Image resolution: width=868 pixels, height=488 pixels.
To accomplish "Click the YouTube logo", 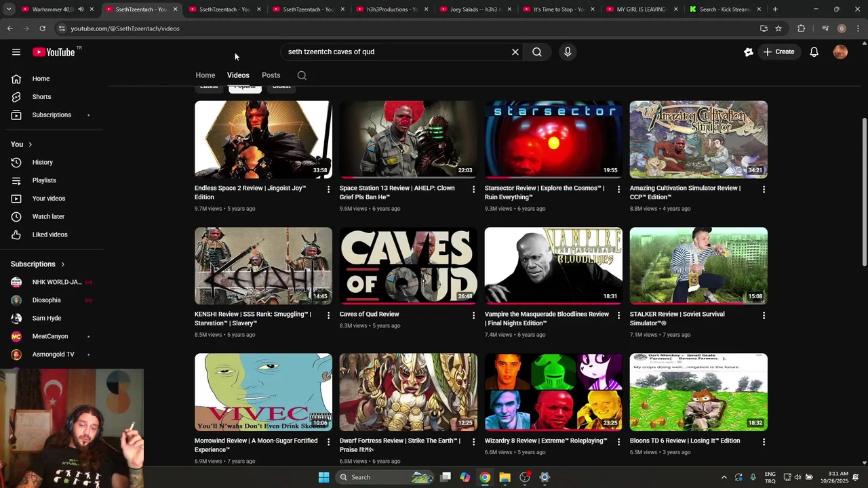I will [x=54, y=52].
